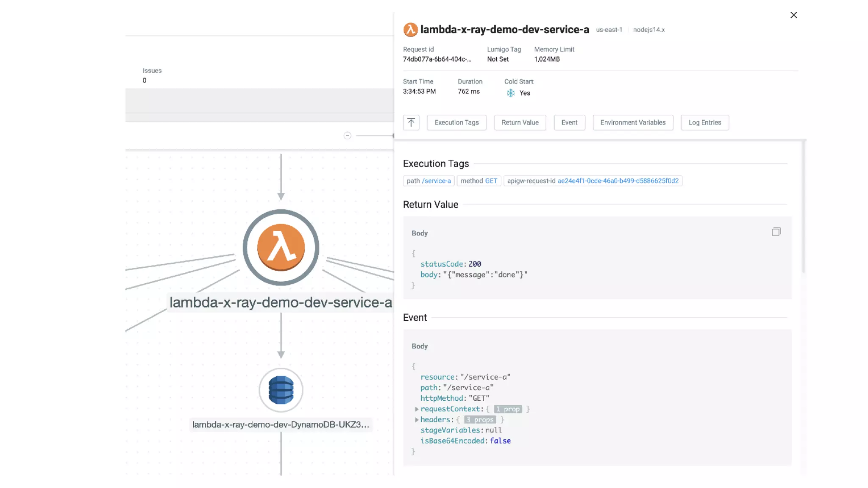Click the /service-a path tag
The width and height of the screenshot is (868, 488).
coord(436,181)
